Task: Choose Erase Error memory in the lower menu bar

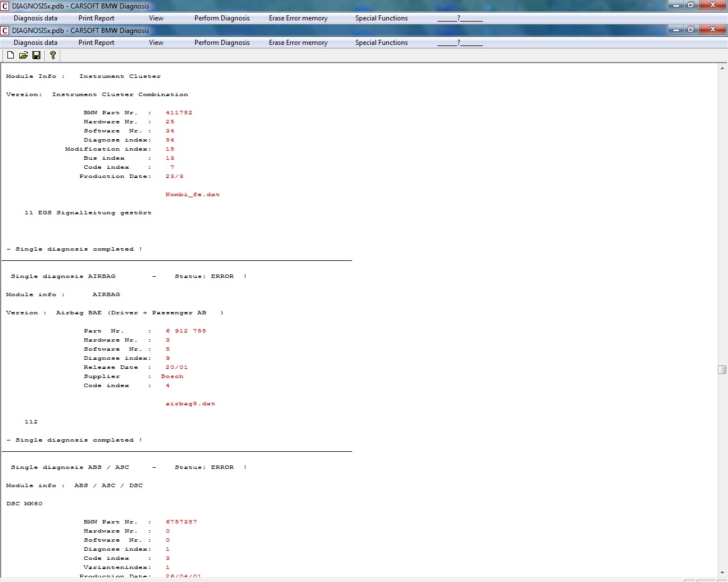Action: [298, 43]
